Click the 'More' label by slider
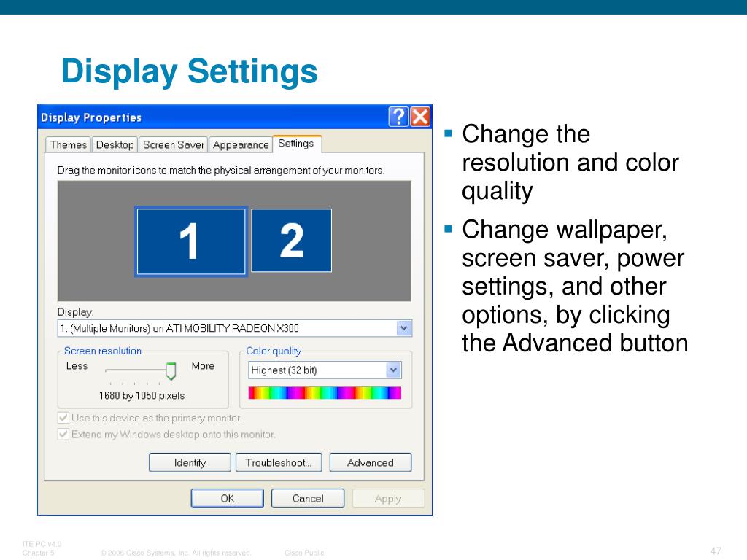Image resolution: width=747 pixels, height=560 pixels. 203,366
